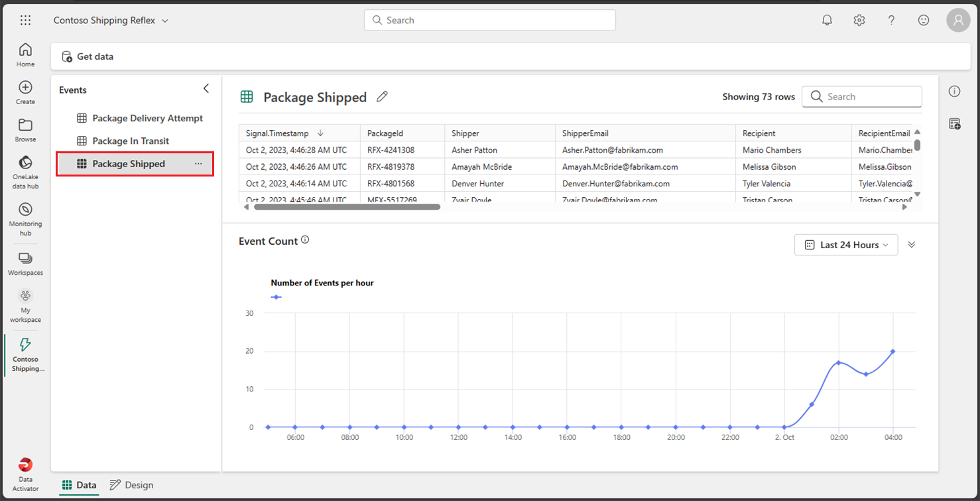
Task: Click cell RFX-4801568
Action: 401,183
